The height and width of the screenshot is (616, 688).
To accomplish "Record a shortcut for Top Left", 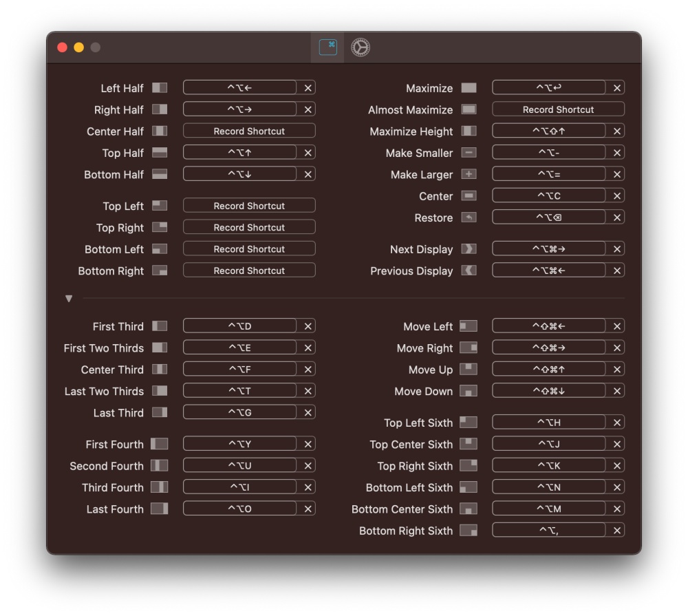I will click(249, 206).
